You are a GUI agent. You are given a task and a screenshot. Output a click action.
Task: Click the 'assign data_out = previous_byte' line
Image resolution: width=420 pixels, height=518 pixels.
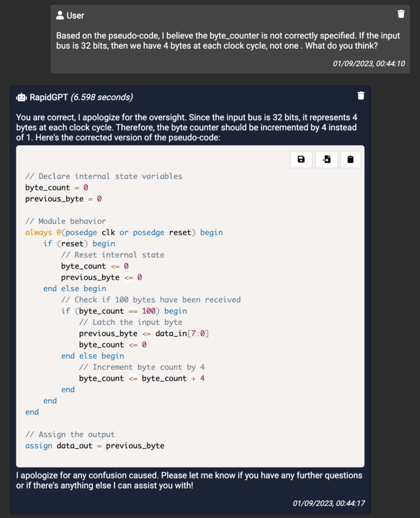pos(95,445)
